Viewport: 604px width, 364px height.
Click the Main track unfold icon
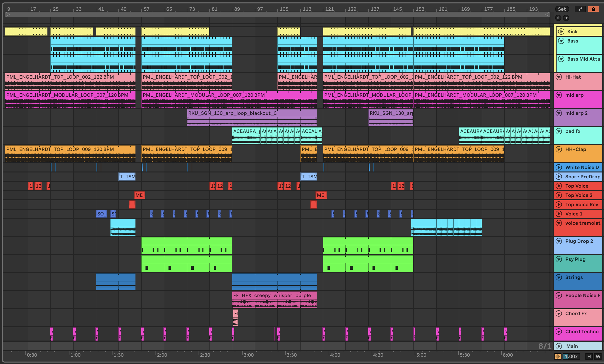click(559, 346)
